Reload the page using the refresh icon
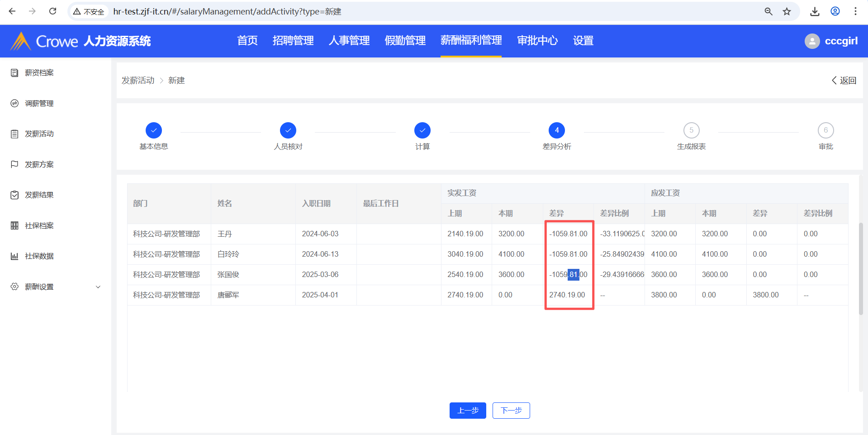The image size is (868, 435). (53, 11)
